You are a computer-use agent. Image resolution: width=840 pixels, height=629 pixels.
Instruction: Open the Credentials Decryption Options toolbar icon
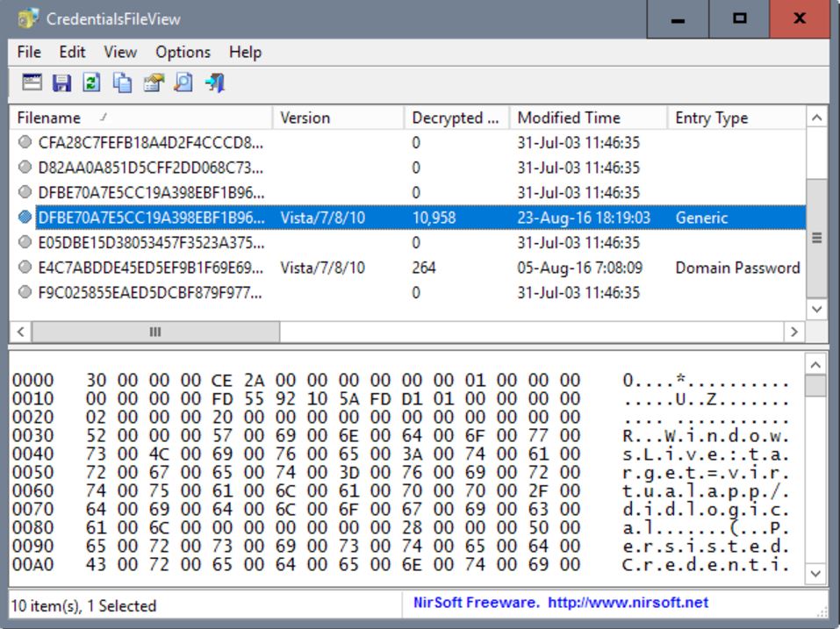(x=32, y=82)
